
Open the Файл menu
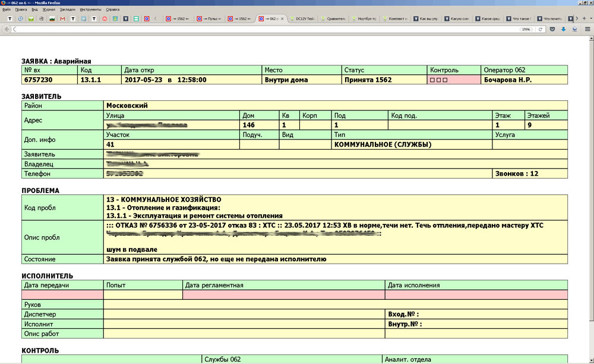tap(7, 10)
